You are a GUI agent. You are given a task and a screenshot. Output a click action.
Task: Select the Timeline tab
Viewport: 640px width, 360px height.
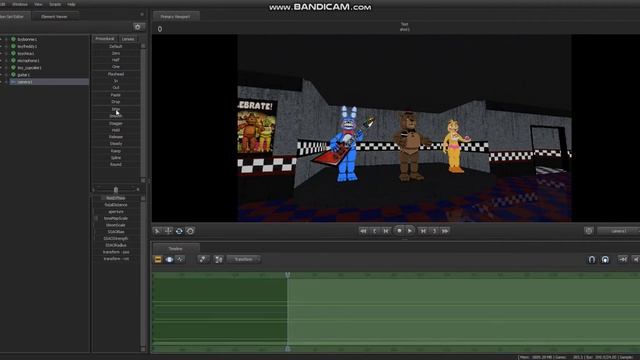point(176,249)
